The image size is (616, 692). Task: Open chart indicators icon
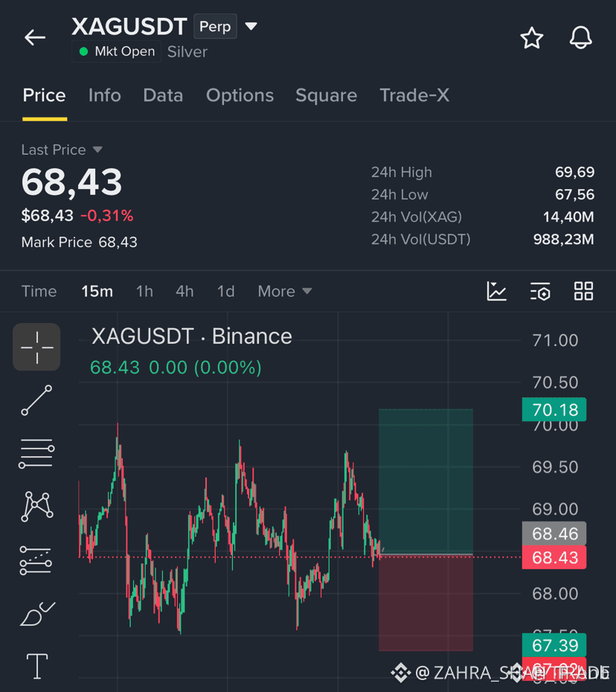click(x=496, y=291)
